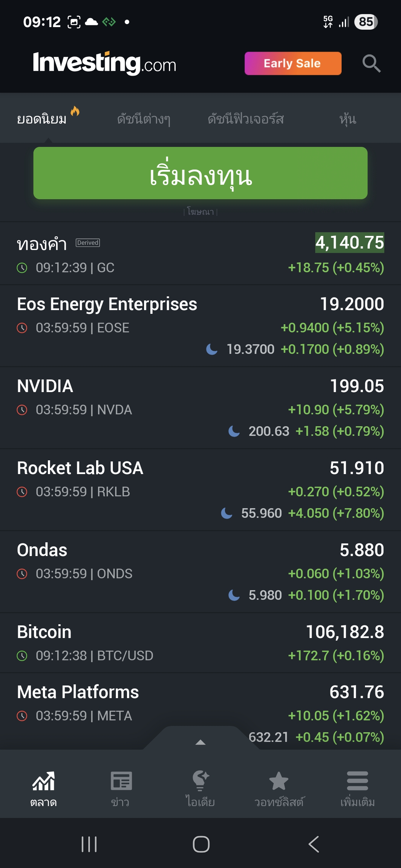Screen dimensions: 401x868
Task: Open the Bitcoin BTC/USD row
Action: point(200,643)
